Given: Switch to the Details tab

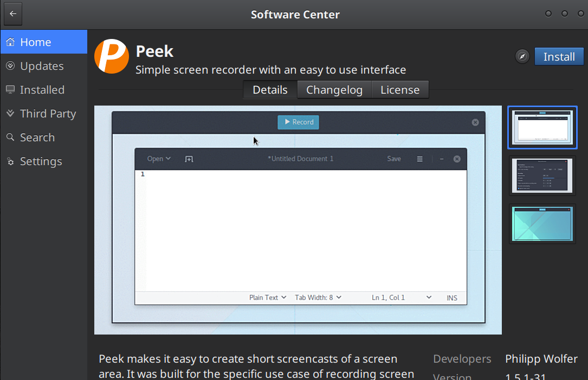Looking at the screenshot, I should pos(270,90).
